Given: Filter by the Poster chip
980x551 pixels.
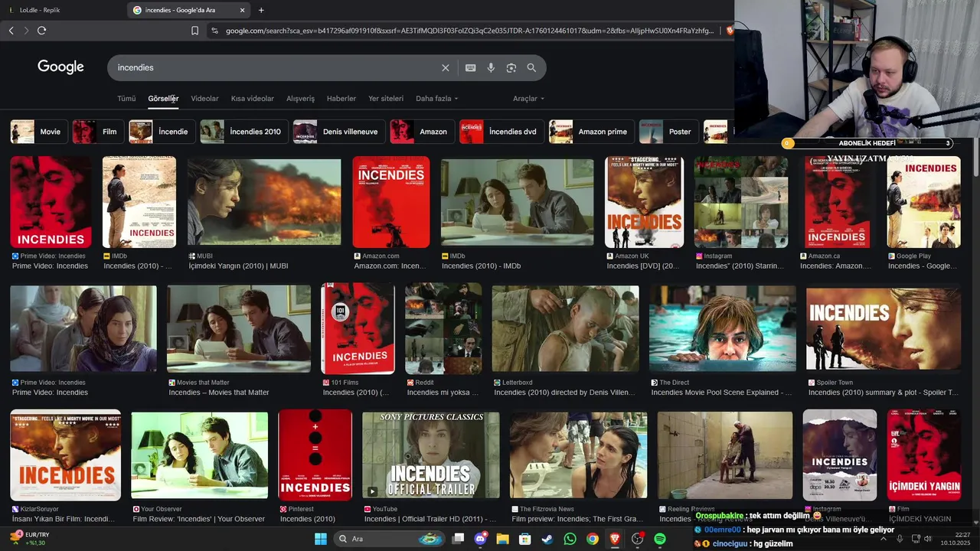Looking at the screenshot, I should coord(669,132).
